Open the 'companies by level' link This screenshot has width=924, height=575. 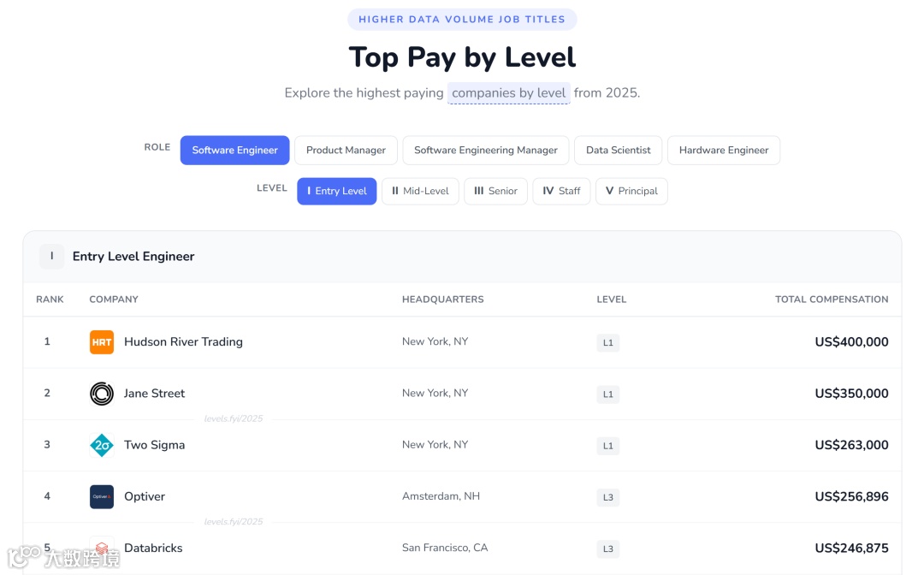[x=508, y=93]
